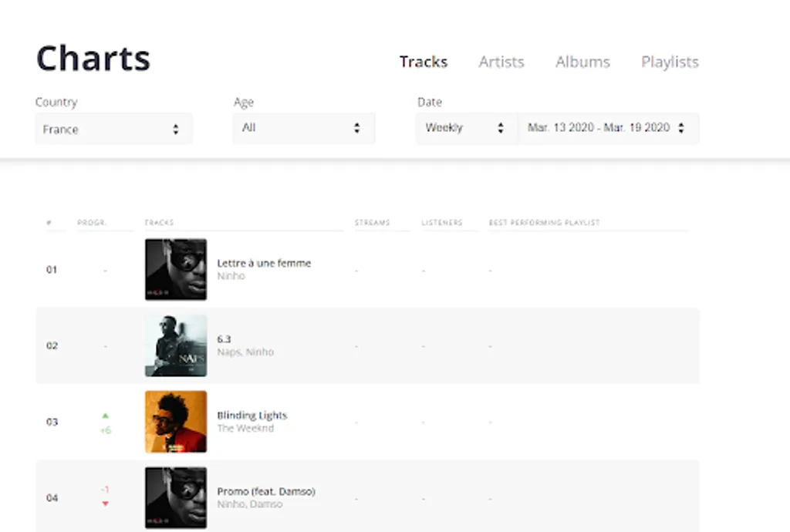The image size is (790, 532).
Task: Open the Age dropdown set to All
Action: 304,128
